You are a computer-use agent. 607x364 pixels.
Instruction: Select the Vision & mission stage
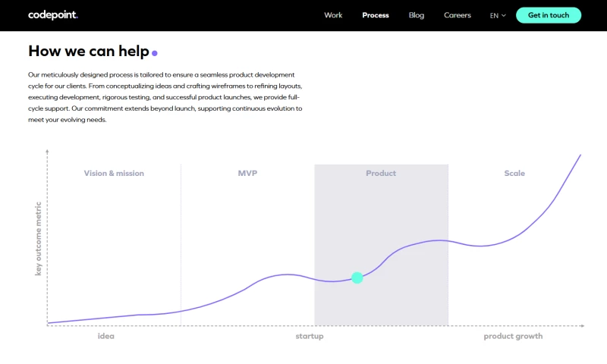[114, 174]
